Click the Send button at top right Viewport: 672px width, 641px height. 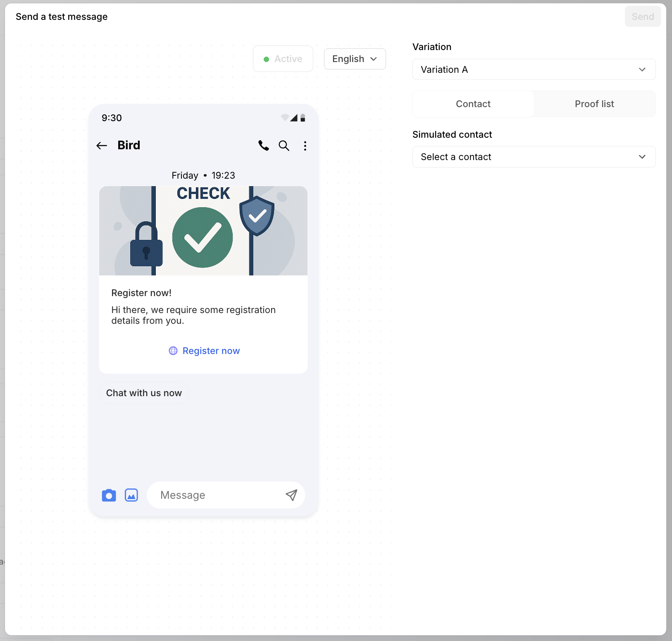[x=642, y=17]
